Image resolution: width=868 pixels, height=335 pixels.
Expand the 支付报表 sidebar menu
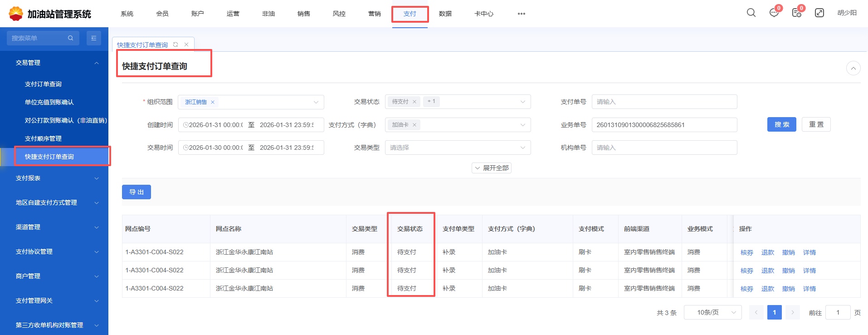click(x=57, y=178)
